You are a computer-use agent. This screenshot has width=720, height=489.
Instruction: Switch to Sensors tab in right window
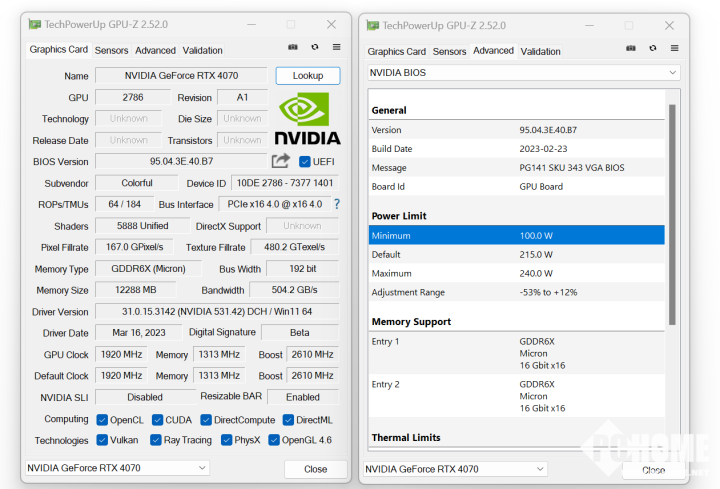pyautogui.click(x=449, y=51)
